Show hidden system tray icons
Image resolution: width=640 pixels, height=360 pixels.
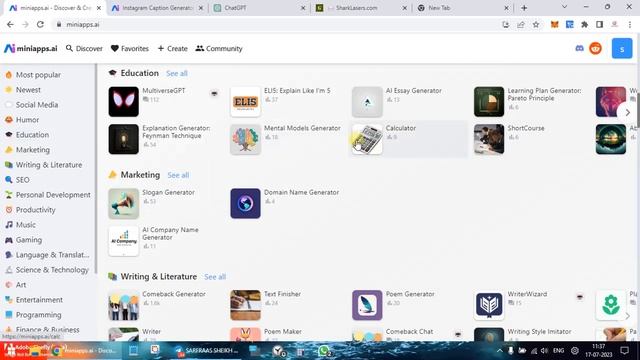point(500,351)
